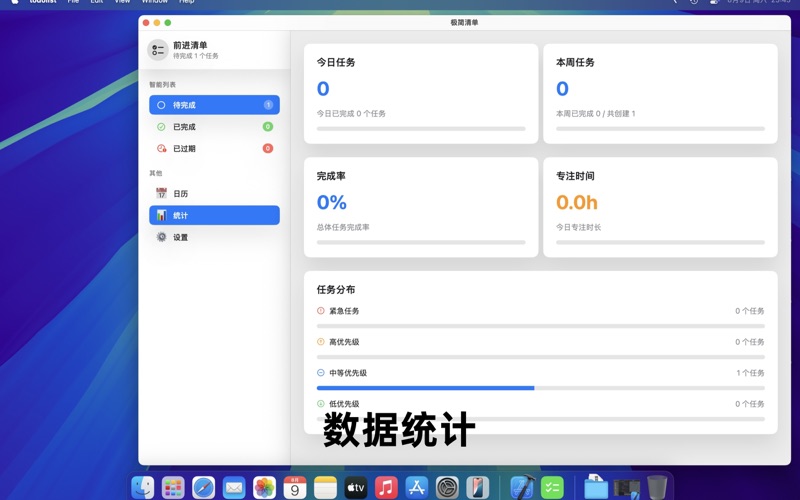Click the 今日专注时长 caption
The image size is (800, 500).
coord(578,228)
